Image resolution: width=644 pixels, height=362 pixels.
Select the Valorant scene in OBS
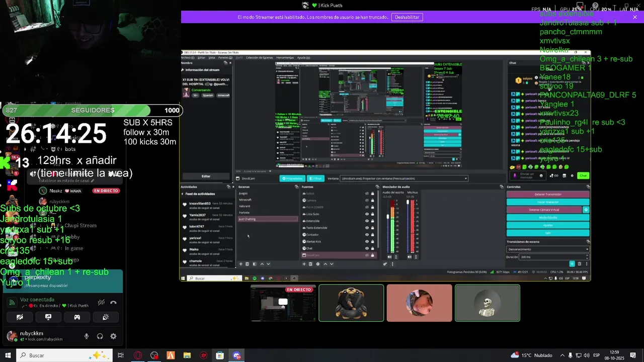[x=245, y=206]
